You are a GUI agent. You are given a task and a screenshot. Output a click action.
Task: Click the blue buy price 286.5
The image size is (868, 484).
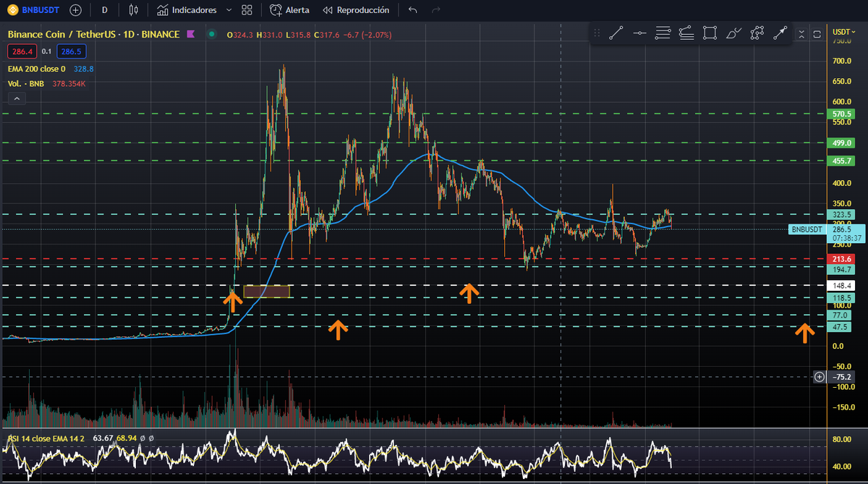coord(72,51)
